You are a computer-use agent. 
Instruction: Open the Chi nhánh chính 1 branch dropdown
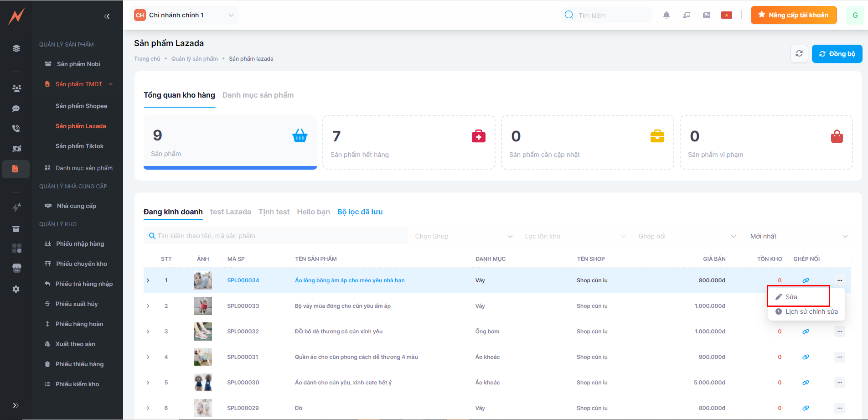click(184, 15)
